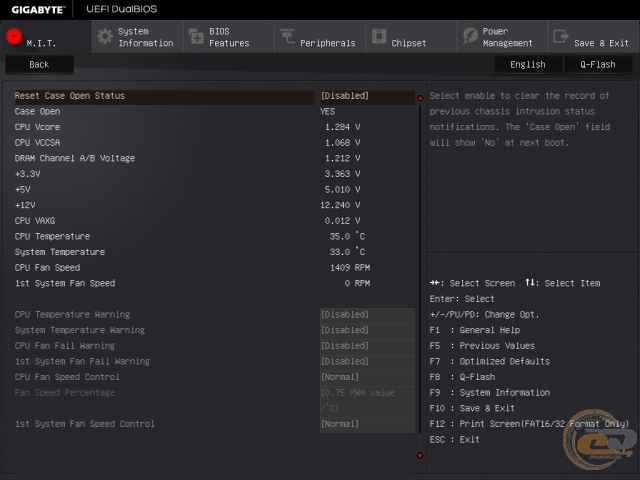640x480 pixels.
Task: Click the CPU VAXG label
Action: pyautogui.click(x=35, y=221)
